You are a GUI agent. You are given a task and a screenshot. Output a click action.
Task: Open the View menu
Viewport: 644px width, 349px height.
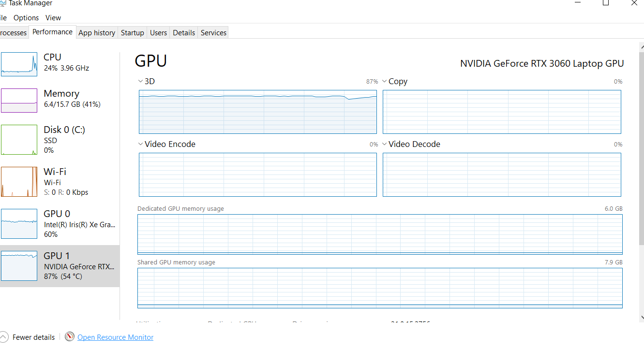53,18
